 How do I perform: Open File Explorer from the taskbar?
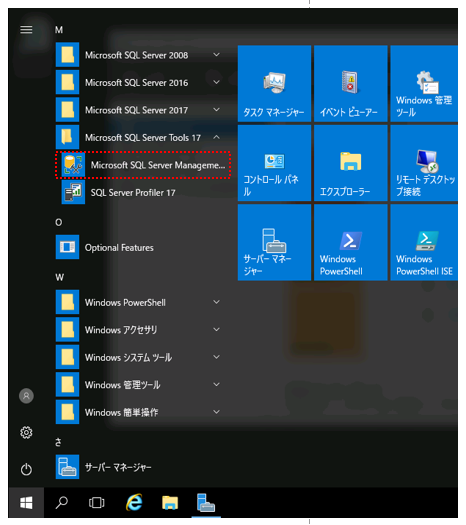pyautogui.click(x=170, y=503)
